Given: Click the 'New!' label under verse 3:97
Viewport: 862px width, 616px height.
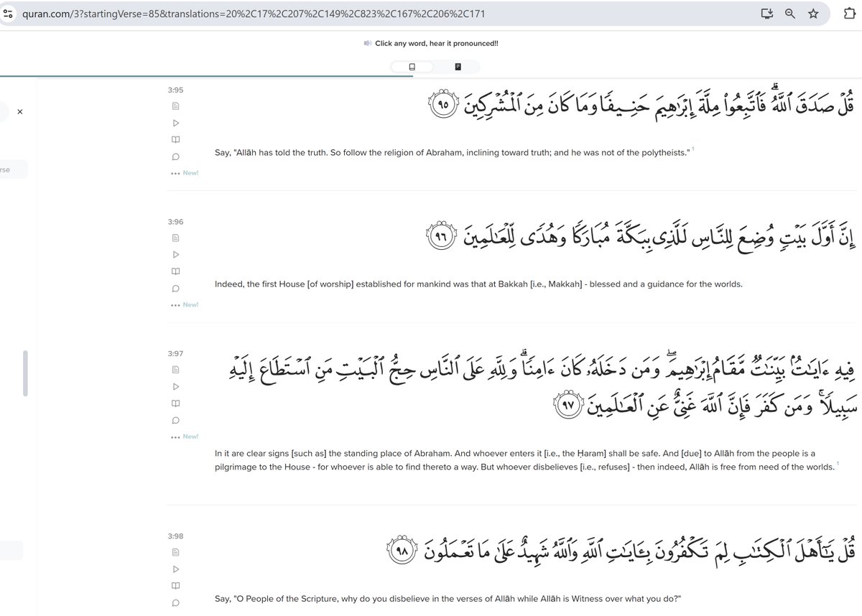Looking at the screenshot, I should click(x=190, y=437).
